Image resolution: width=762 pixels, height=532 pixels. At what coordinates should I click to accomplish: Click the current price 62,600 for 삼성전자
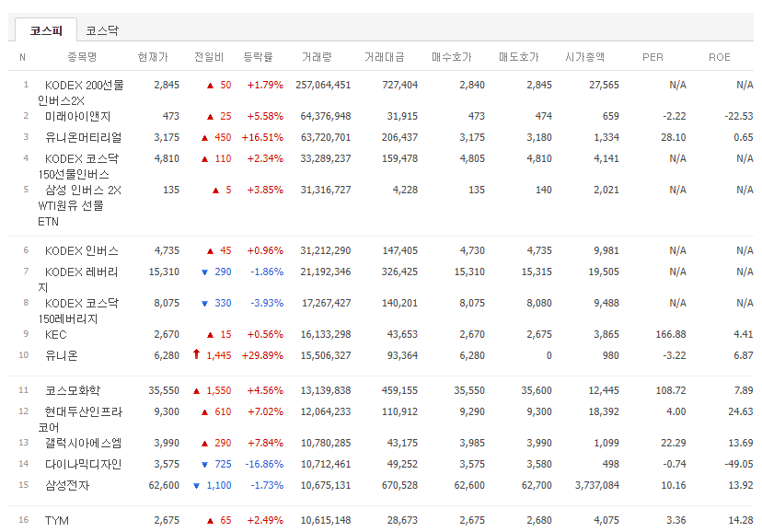164,485
